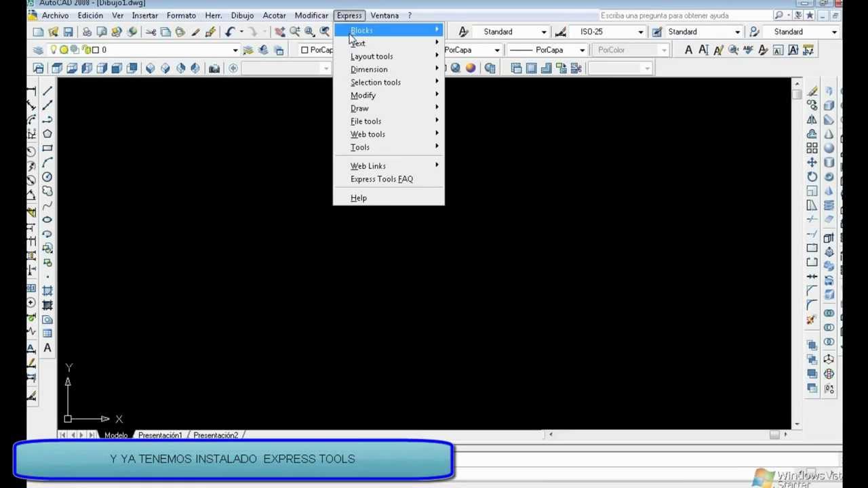Click the Plot printer icon
Viewport: 868px width, 488px height.
[x=87, y=32]
